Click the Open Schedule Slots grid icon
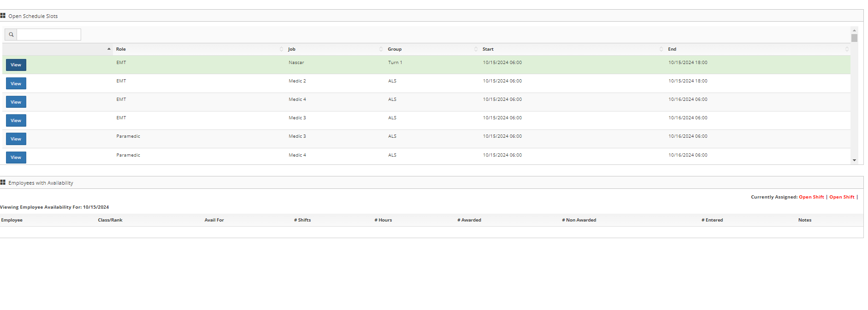Screen dimensions: 868x310 click(x=3, y=16)
